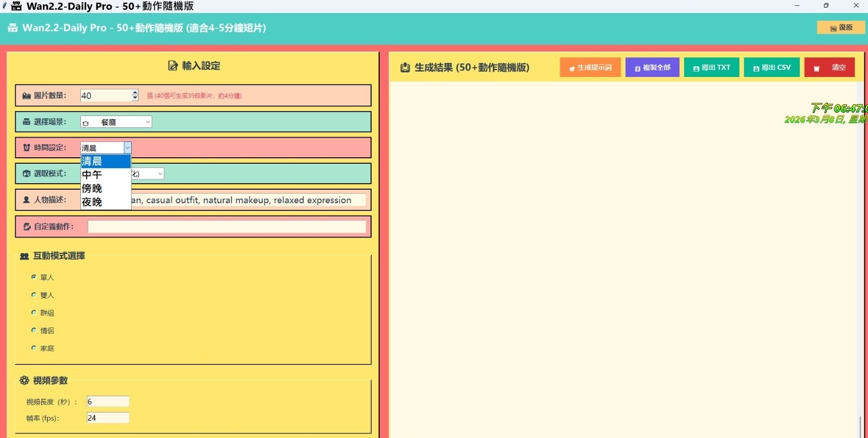
Task: Click the 互動模式選擇 section title
Action: [59, 256]
